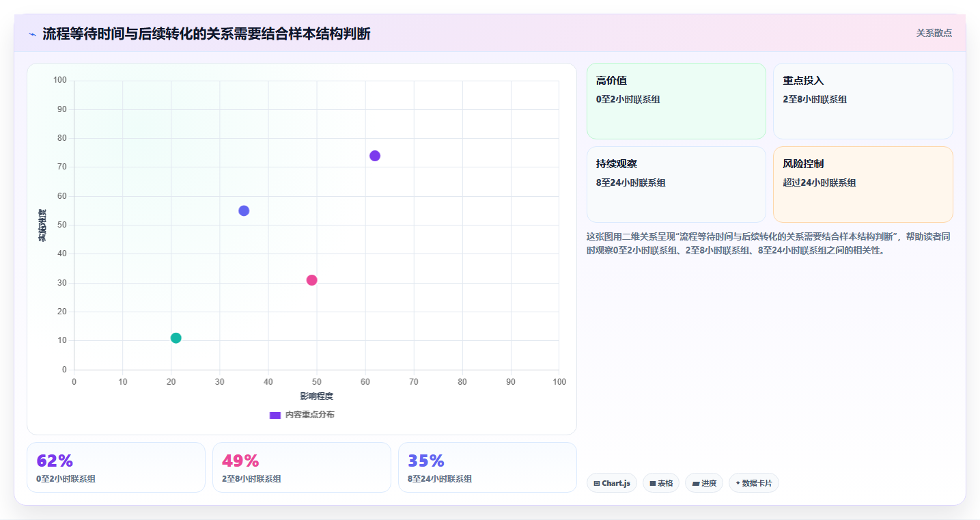Viewport: 980px width, 520px height.
Task: Click the 表格 tag chip
Action: (661, 483)
